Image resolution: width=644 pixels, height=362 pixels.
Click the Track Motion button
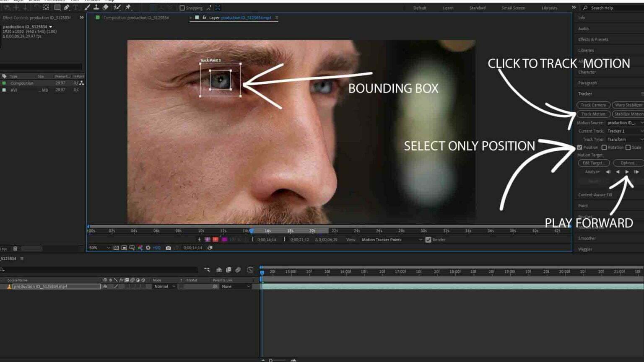click(x=593, y=114)
